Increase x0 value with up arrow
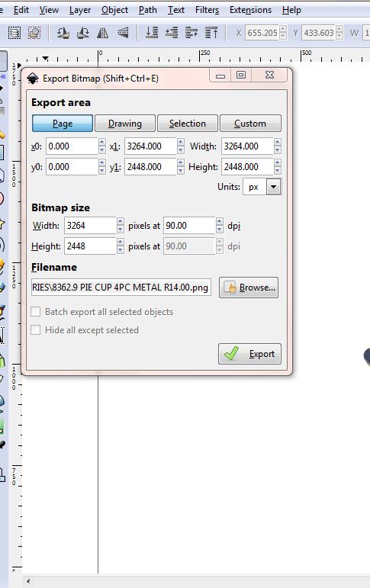370x588 pixels. click(102, 143)
